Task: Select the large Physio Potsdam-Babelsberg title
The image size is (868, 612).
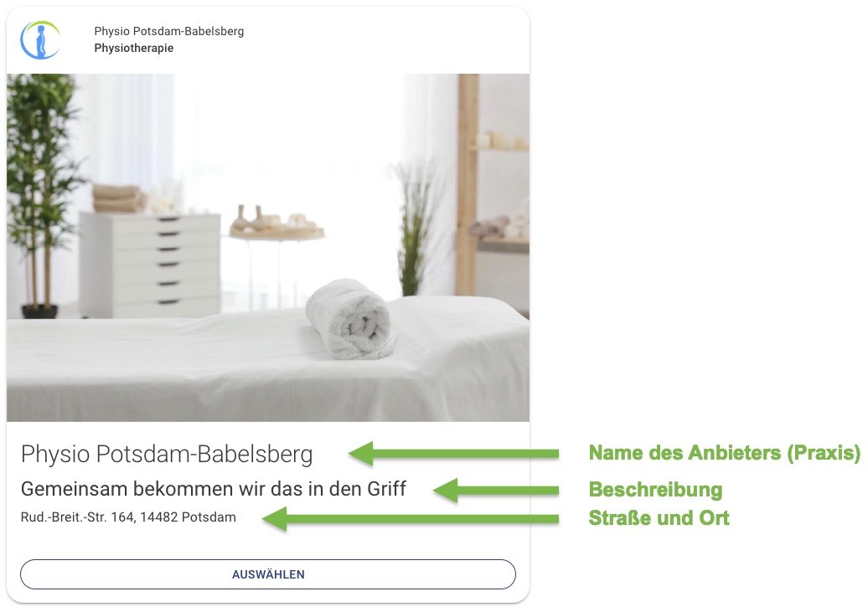Action: coord(167,454)
